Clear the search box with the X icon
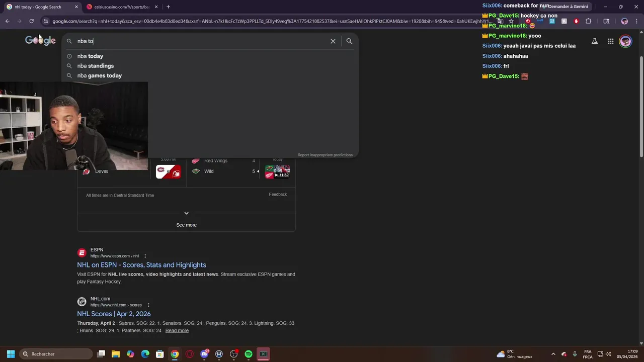The image size is (644, 362). pos(333,41)
